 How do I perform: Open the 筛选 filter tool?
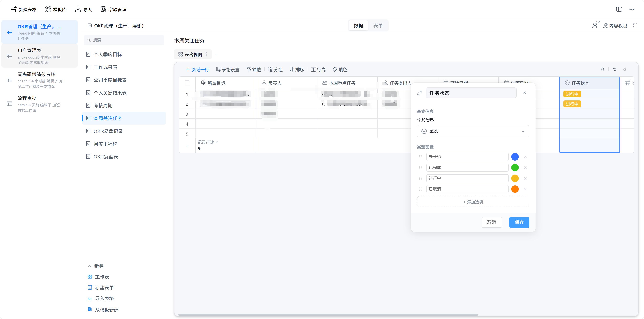point(254,69)
